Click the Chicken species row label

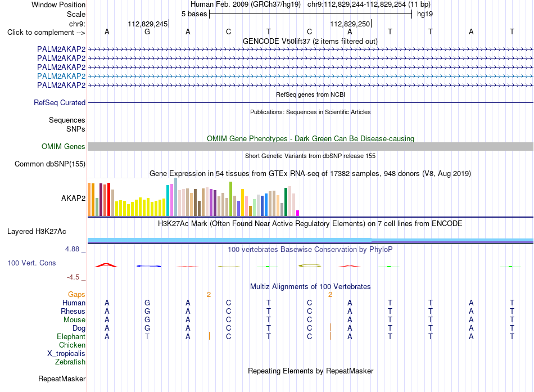point(72,345)
